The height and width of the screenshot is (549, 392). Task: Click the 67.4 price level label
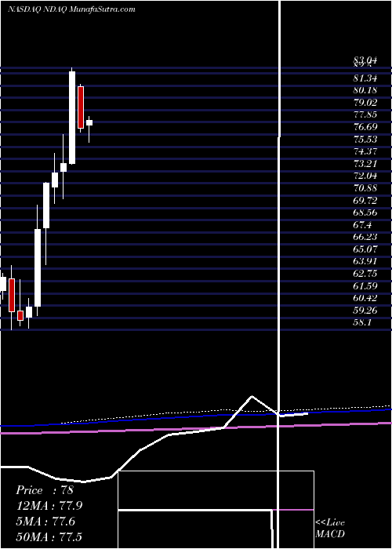coord(362,225)
